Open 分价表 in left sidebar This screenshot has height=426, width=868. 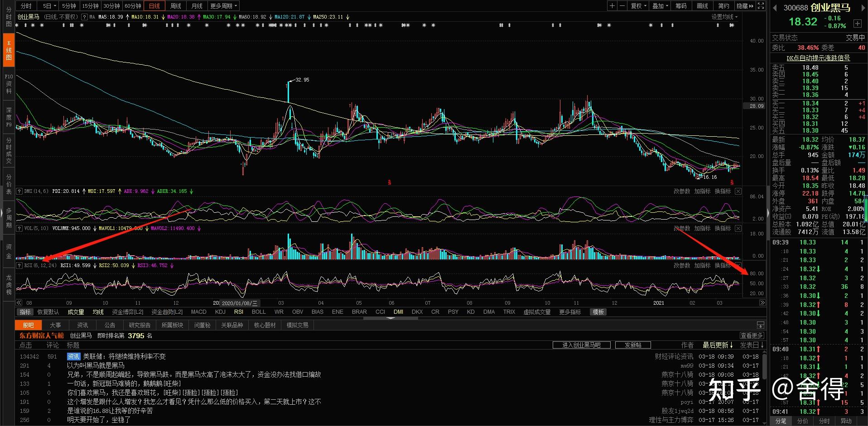click(9, 184)
